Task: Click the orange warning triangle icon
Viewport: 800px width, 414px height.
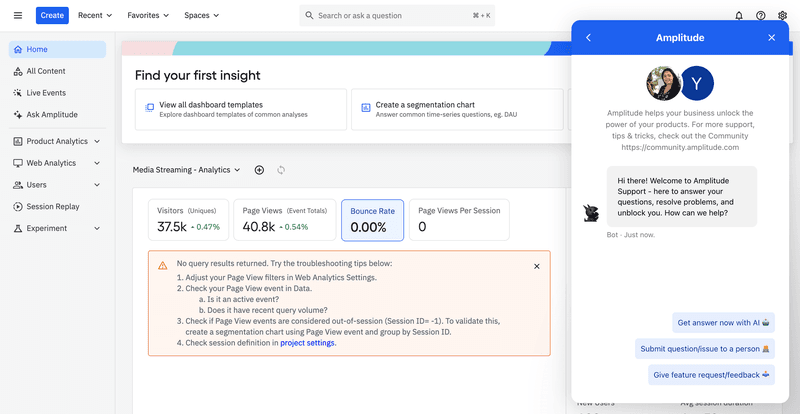Action: point(162,265)
